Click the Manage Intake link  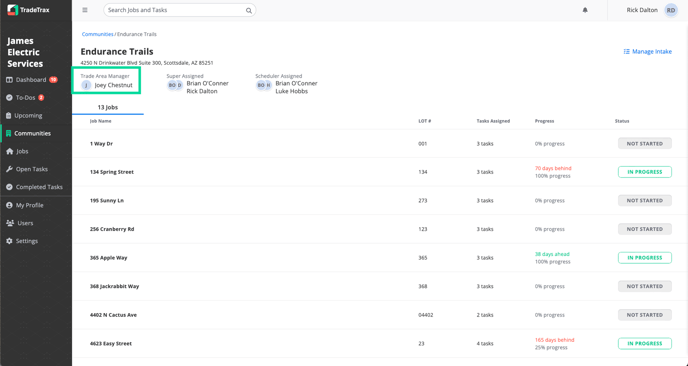648,52
